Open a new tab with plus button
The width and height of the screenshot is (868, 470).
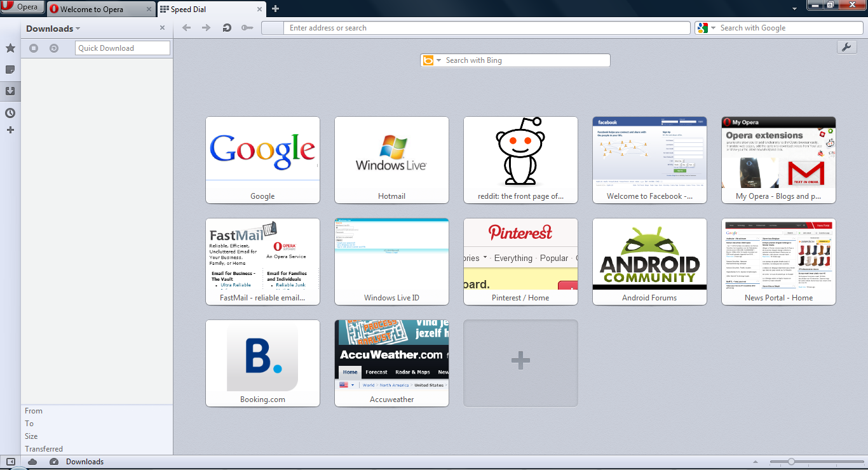coord(275,9)
